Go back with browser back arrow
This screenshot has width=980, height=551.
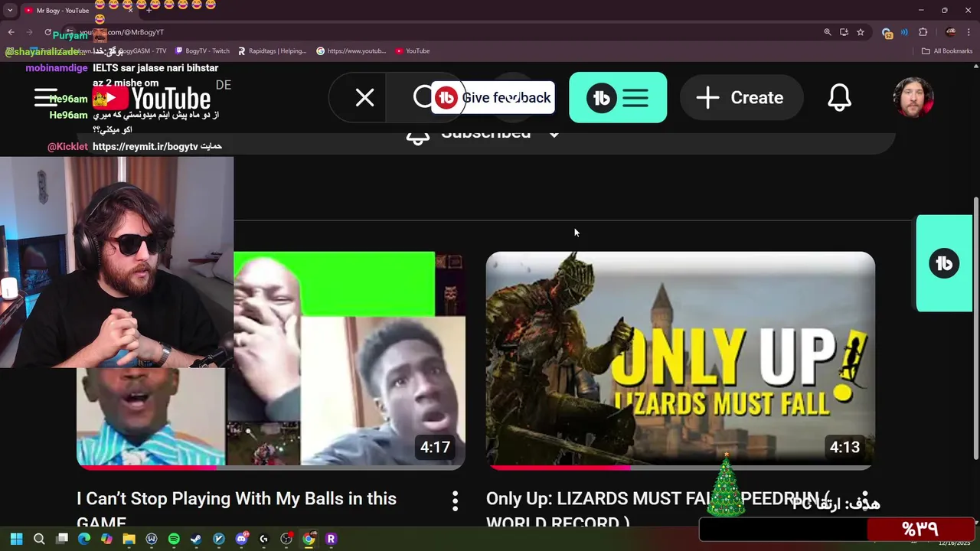point(11,32)
